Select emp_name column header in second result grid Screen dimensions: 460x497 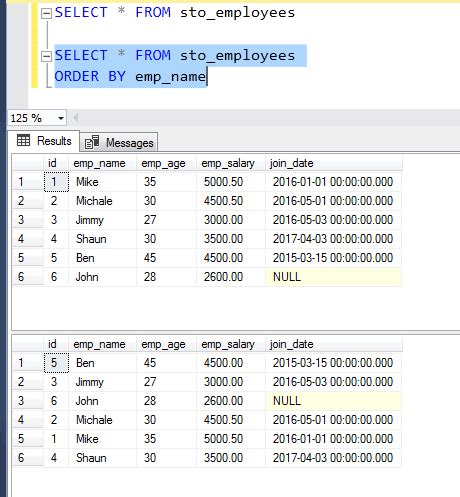(102, 344)
